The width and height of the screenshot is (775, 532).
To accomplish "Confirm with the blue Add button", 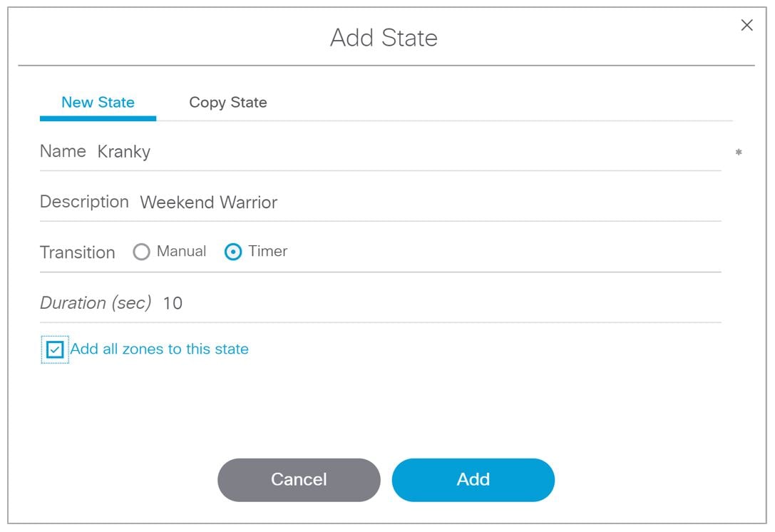I will (x=473, y=480).
